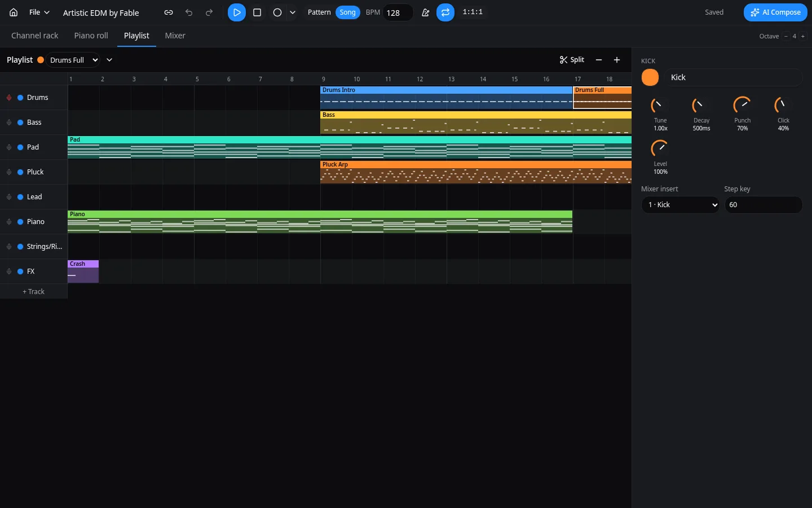Toggle the Pluck track mute dot

coord(20,172)
